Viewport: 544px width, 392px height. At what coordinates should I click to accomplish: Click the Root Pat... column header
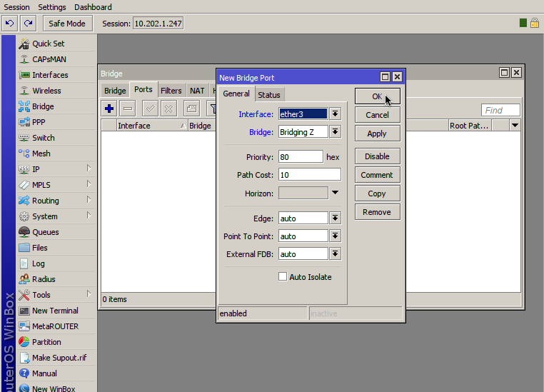[x=470, y=125]
